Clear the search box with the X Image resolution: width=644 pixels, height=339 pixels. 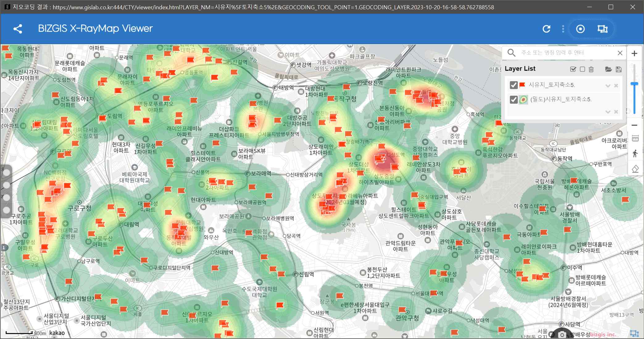pyautogui.click(x=620, y=53)
